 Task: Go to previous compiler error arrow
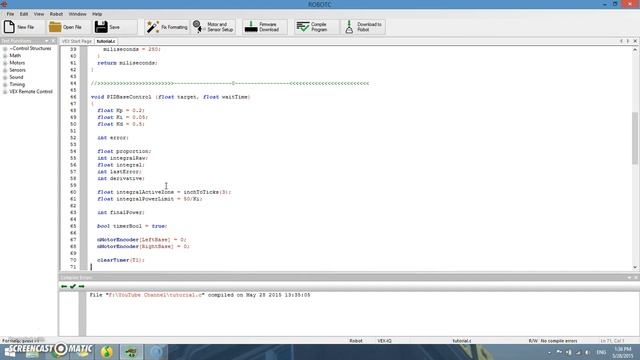64,287
